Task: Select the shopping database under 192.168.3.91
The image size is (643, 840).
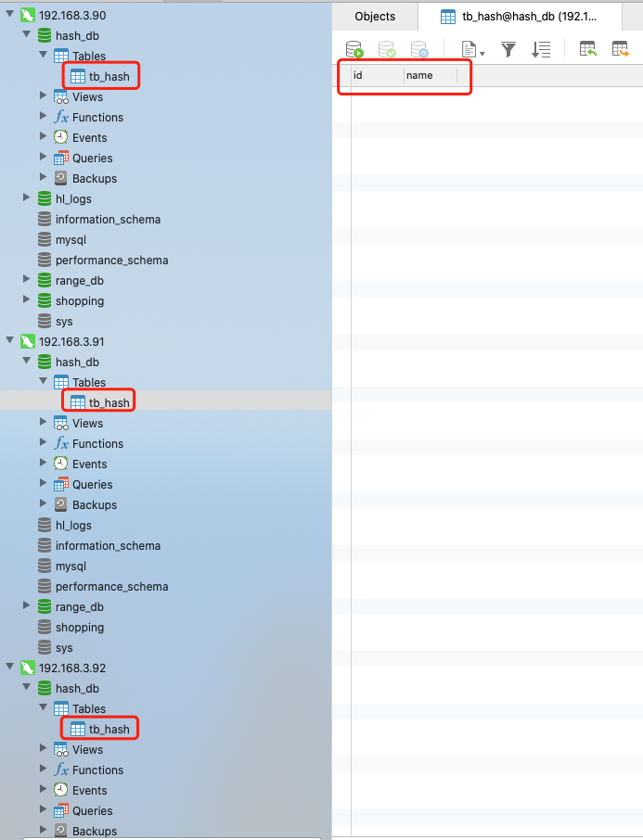Action: click(79, 628)
